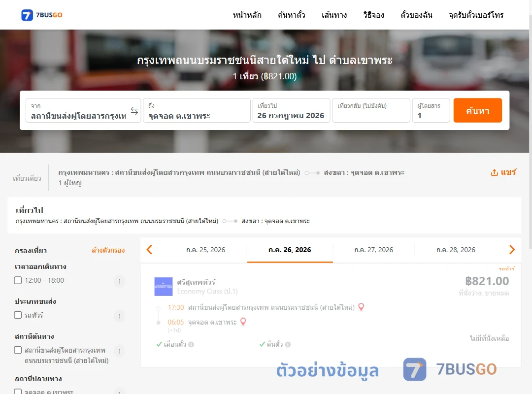Click the รถทัวร์ tag on trip card

point(506,268)
